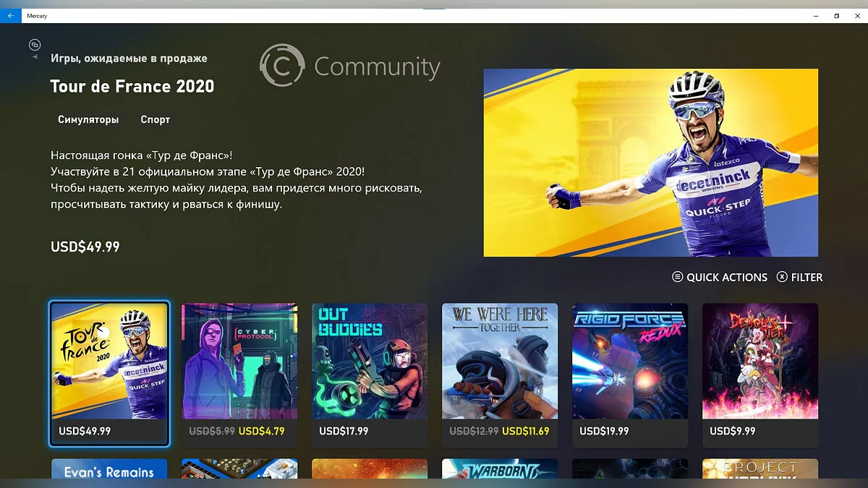The image size is (868, 488).
Task: Open the Tour de France 2020 game card
Action: (x=109, y=374)
